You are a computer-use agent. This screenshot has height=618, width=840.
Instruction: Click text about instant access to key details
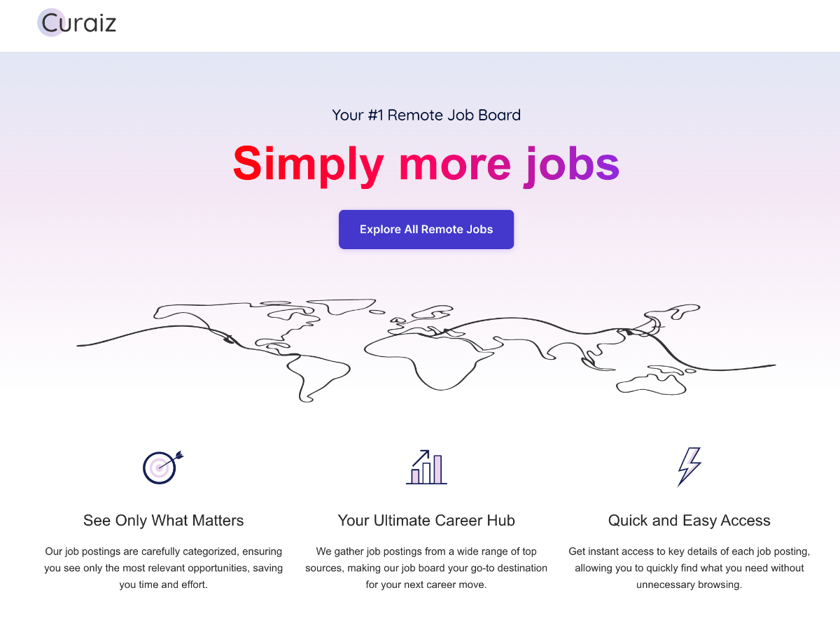[x=689, y=568]
